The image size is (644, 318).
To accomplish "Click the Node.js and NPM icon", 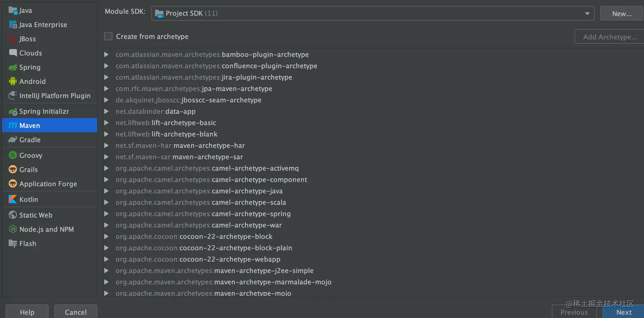I will click(13, 229).
